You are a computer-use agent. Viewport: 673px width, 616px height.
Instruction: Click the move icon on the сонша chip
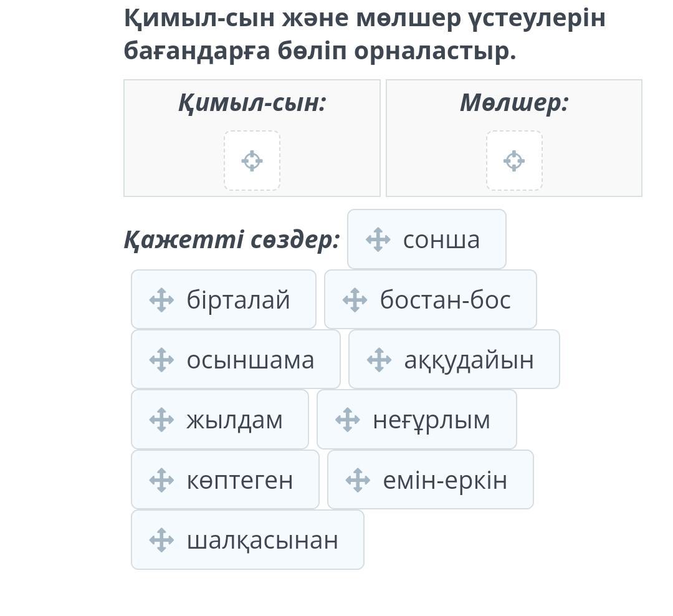coord(378,239)
